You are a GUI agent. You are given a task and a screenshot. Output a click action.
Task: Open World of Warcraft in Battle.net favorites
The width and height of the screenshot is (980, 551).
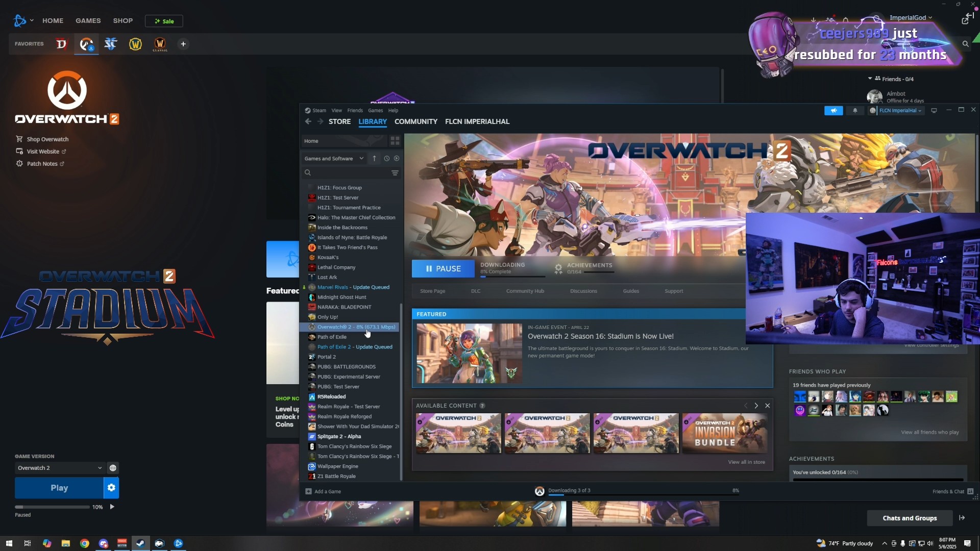pyautogui.click(x=135, y=44)
